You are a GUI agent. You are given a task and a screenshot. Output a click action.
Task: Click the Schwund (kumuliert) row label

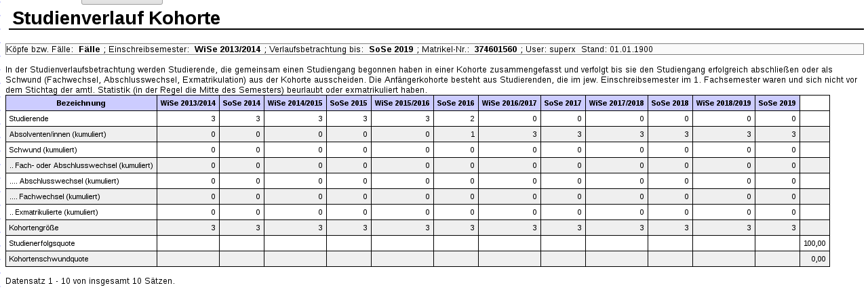tap(43, 150)
